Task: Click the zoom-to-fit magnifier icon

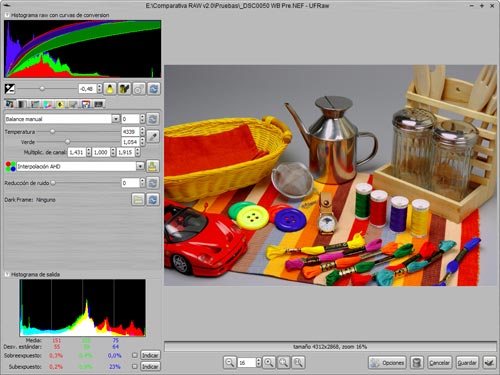Action: [x=283, y=362]
